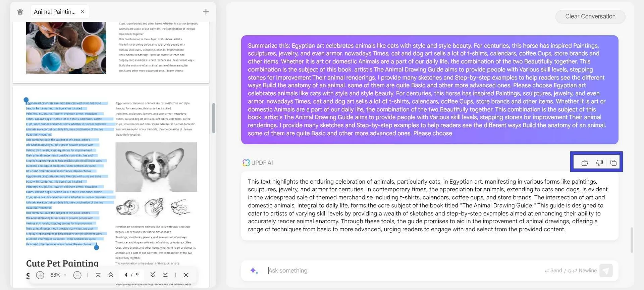
Task: Click the dog head sketches image
Action: [154, 207]
